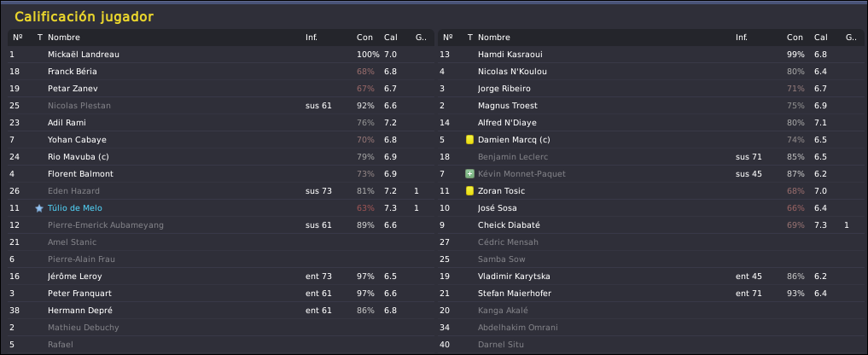
Task: Click left table Nº column header
Action: [18, 37]
